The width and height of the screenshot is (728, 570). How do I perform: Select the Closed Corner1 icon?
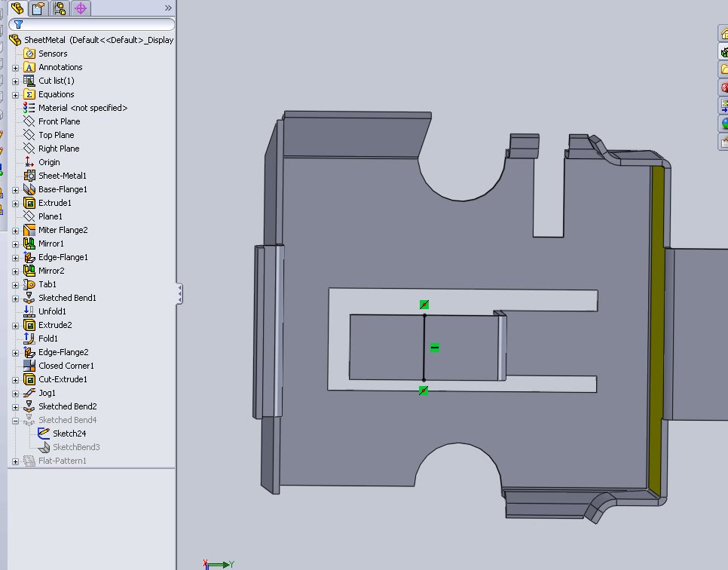29,366
